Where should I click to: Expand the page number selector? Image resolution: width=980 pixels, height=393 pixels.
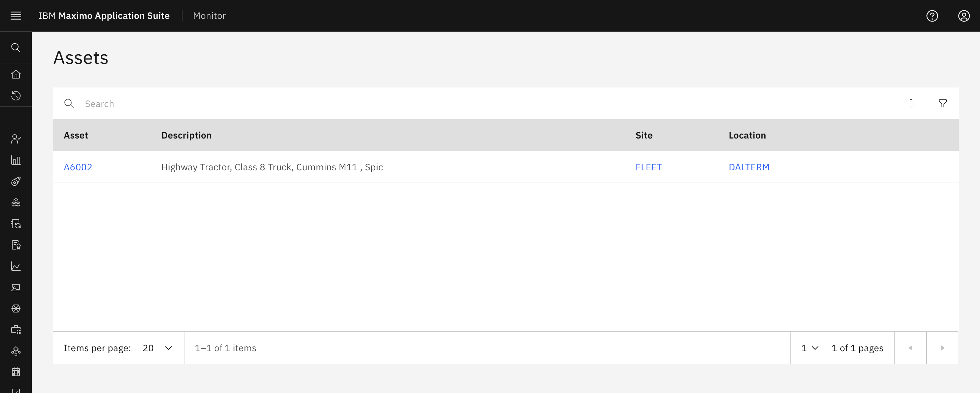tap(809, 348)
